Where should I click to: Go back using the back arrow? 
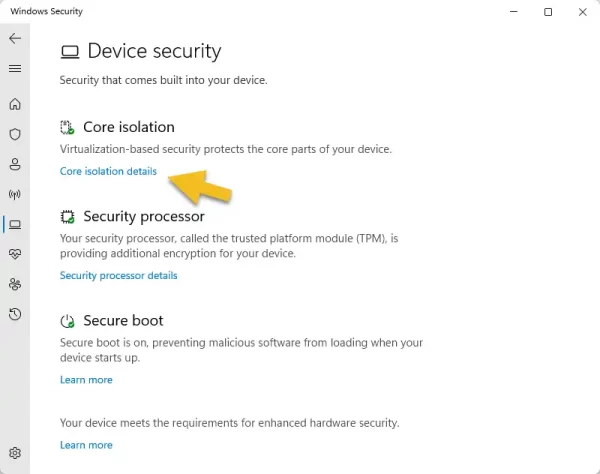(15, 38)
